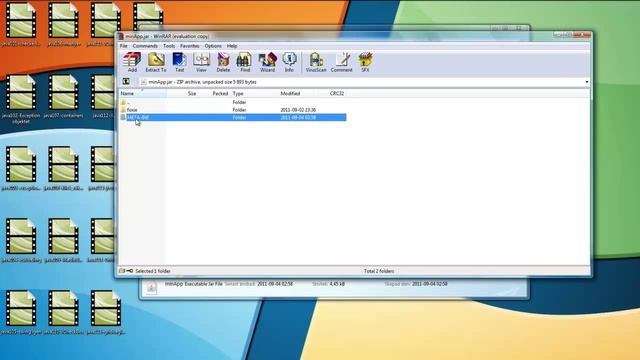Sort by the Name column header
Viewport: 640px width, 360px height.
tap(142, 94)
